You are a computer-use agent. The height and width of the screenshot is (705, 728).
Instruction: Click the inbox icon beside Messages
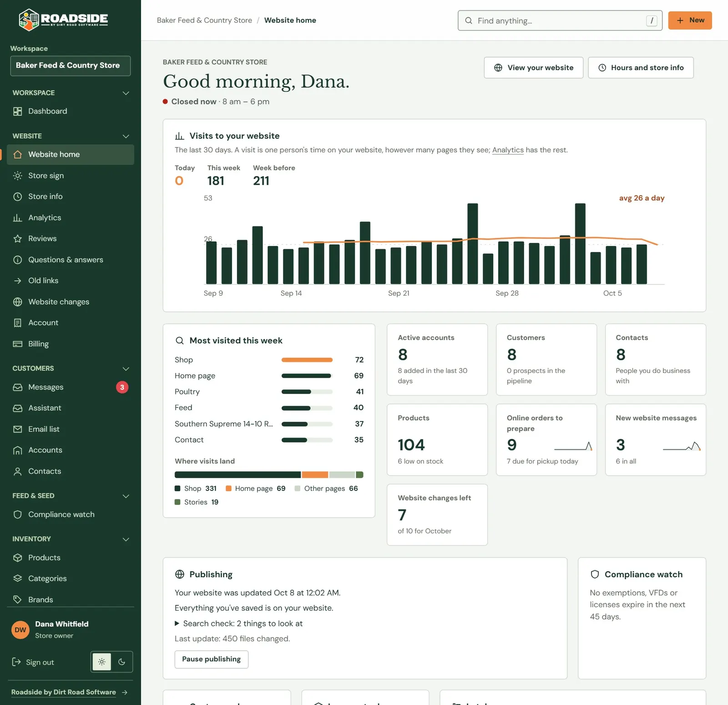pyautogui.click(x=18, y=387)
